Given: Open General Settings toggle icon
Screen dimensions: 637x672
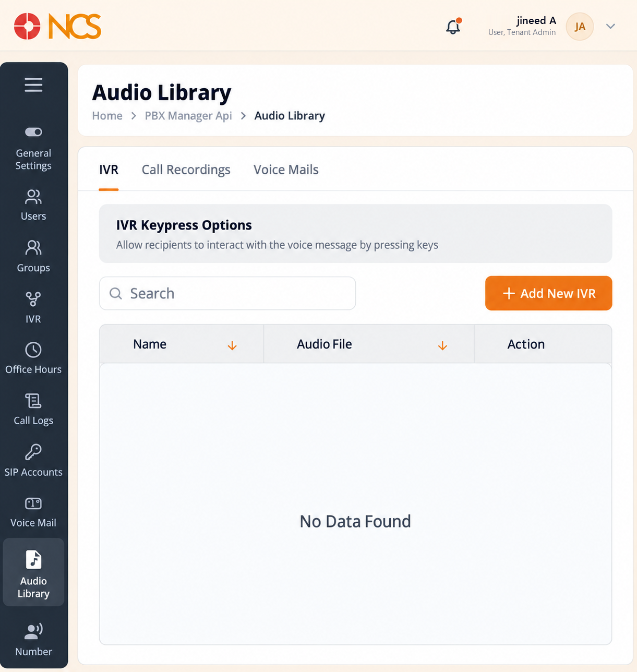Looking at the screenshot, I should [33, 132].
